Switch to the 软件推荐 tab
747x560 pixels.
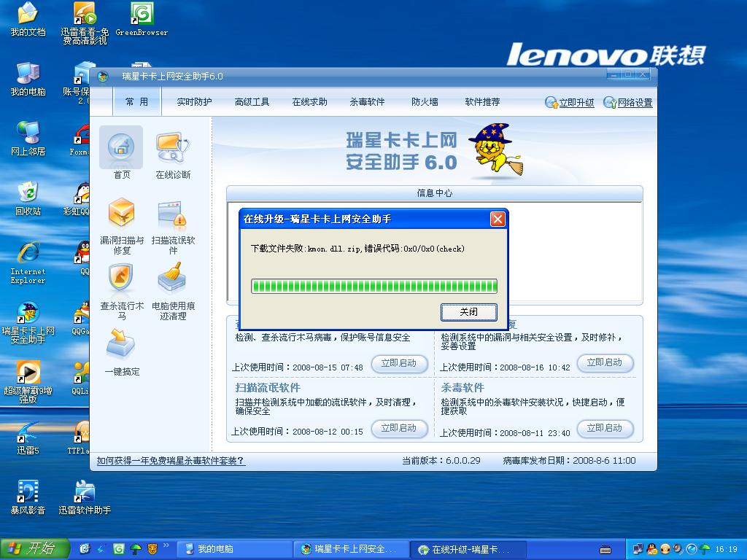point(482,102)
